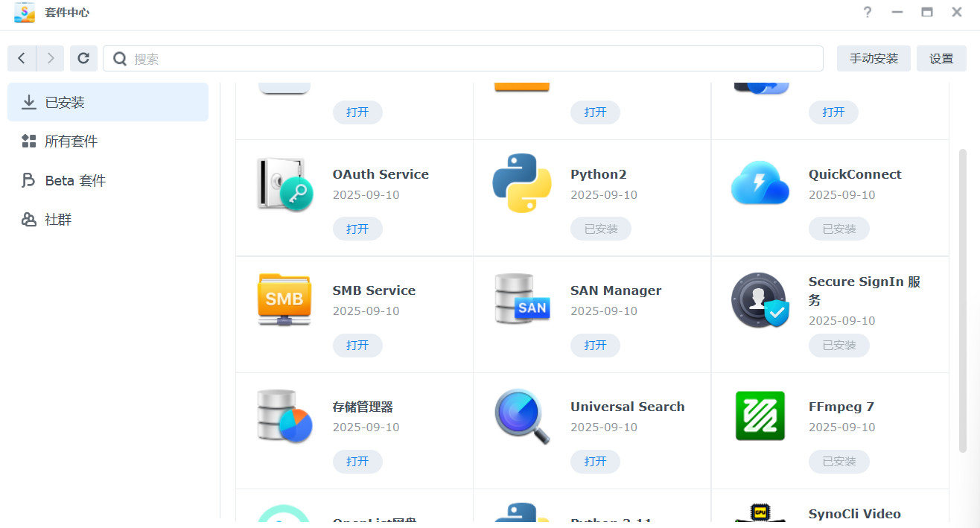Click the 手动安装 button
Viewport: 980px width, 528px height.
[x=874, y=59]
